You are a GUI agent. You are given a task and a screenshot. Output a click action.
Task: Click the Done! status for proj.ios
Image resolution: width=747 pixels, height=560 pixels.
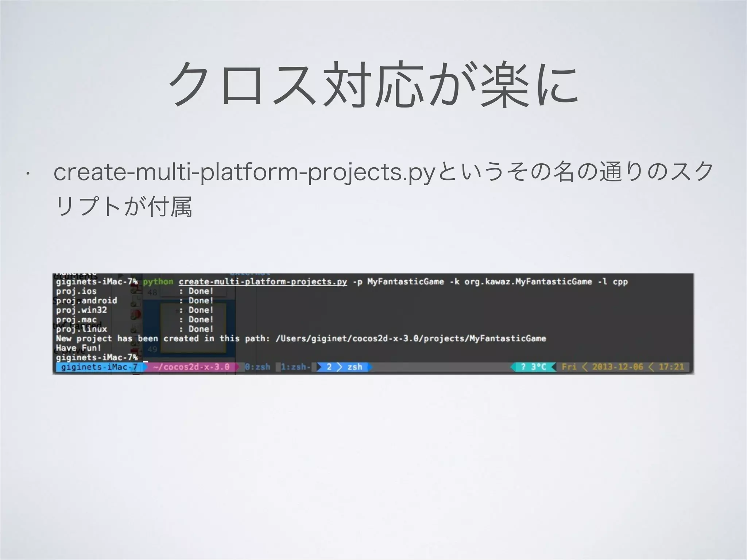[201, 291]
